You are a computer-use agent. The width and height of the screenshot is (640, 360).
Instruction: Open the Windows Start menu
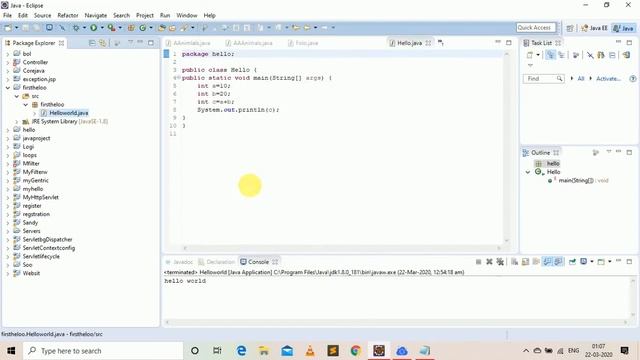tap(11, 351)
